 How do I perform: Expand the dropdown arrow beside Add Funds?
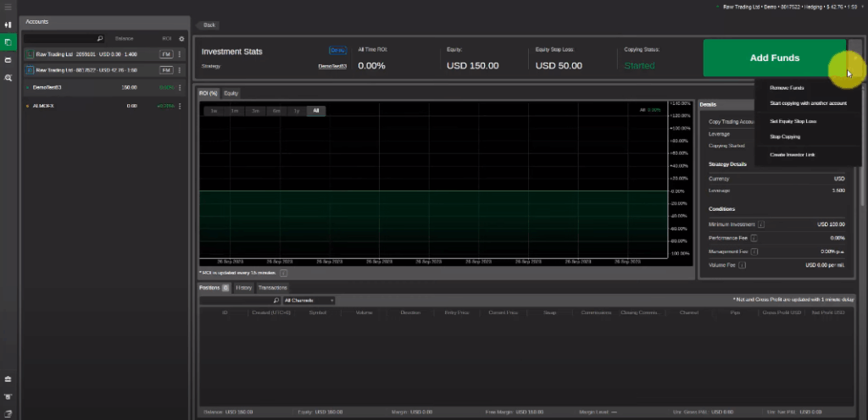click(854, 58)
